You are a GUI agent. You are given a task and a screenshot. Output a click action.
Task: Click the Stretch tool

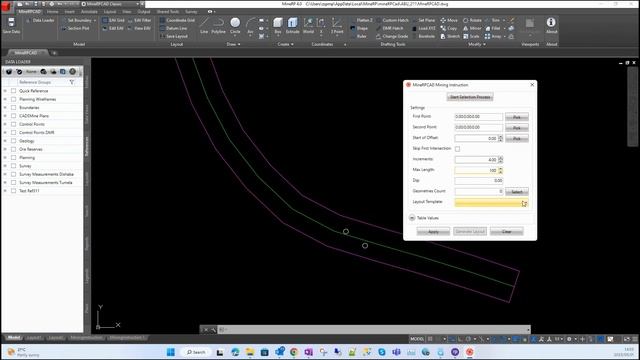pos(449,36)
